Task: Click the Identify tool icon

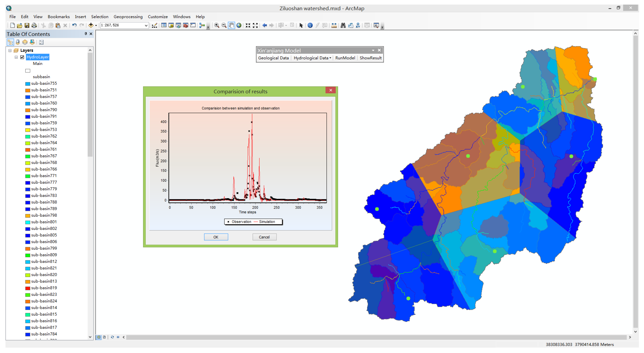Action: [x=310, y=25]
